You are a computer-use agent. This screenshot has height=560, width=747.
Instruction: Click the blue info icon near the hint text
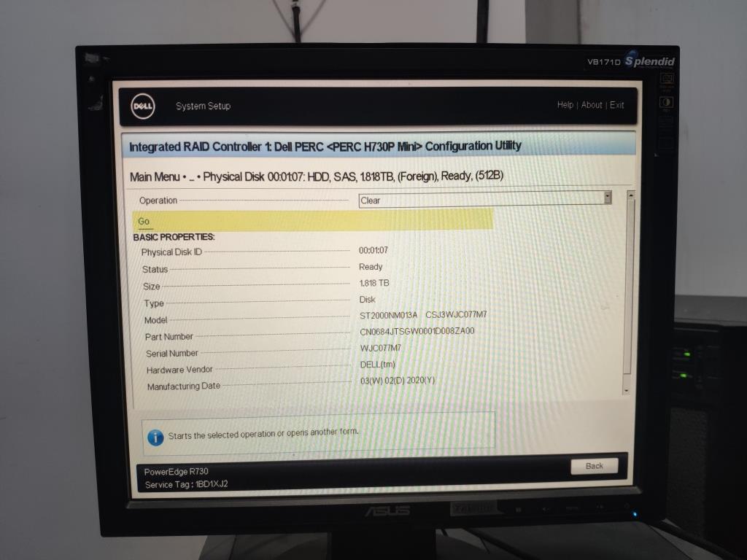tap(155, 436)
